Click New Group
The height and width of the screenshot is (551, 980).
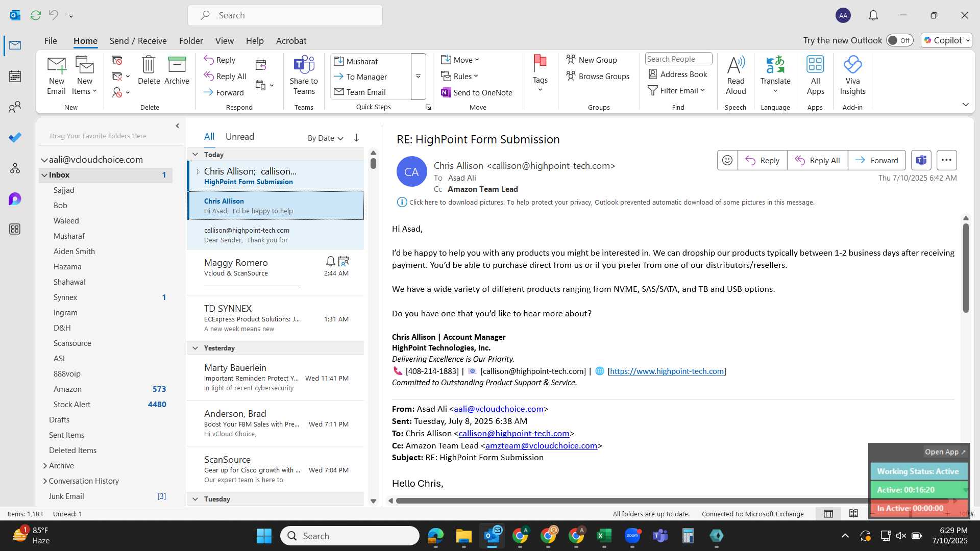pyautogui.click(x=591, y=60)
